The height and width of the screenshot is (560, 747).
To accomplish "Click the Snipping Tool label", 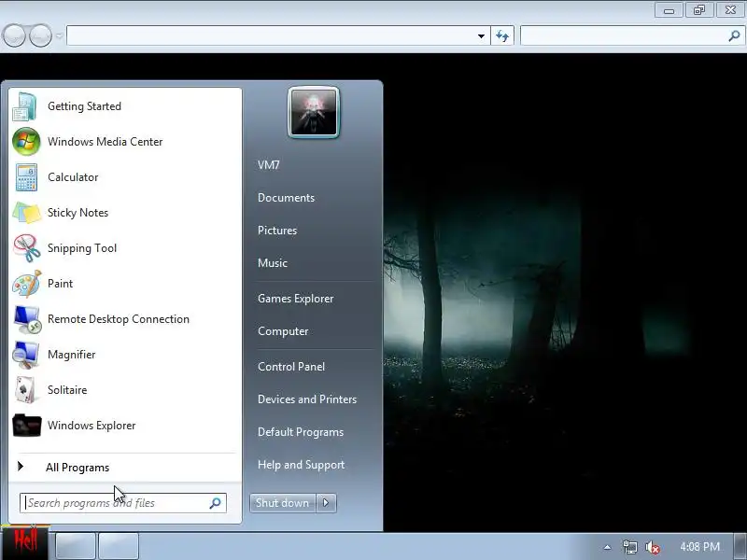I will click(82, 248).
